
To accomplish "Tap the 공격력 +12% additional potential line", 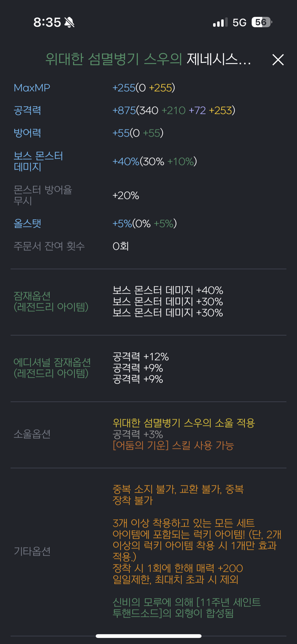I will 141,357.
